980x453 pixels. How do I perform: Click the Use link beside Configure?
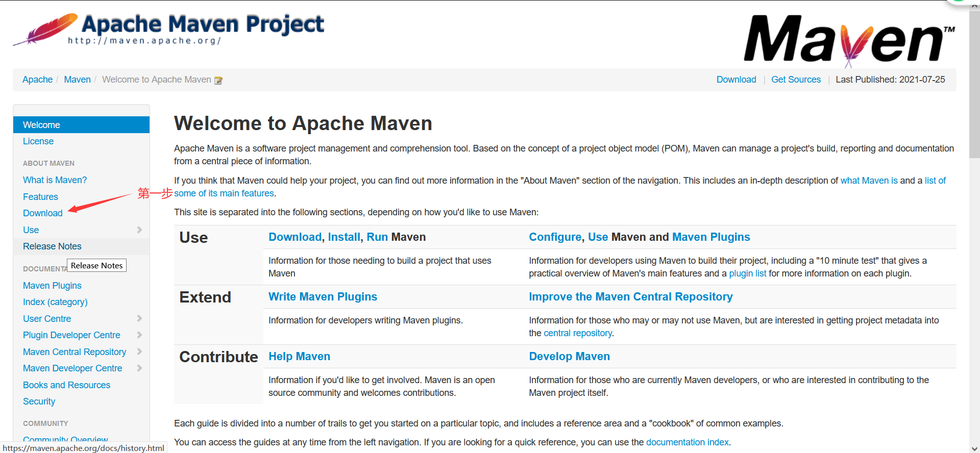point(598,237)
